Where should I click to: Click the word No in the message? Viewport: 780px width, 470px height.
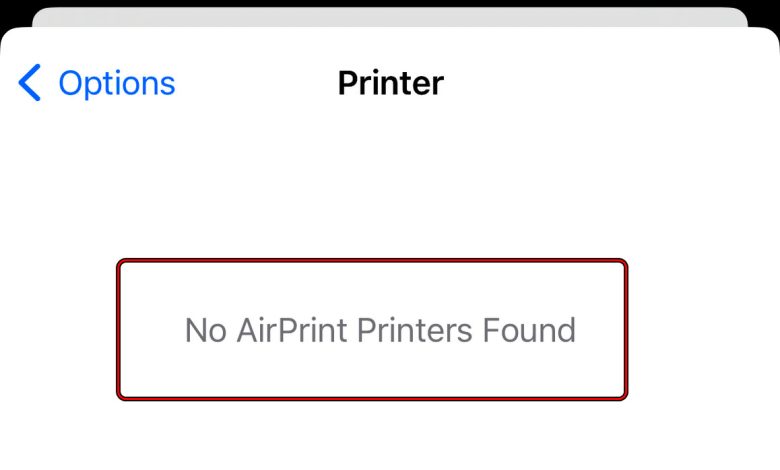pos(206,330)
